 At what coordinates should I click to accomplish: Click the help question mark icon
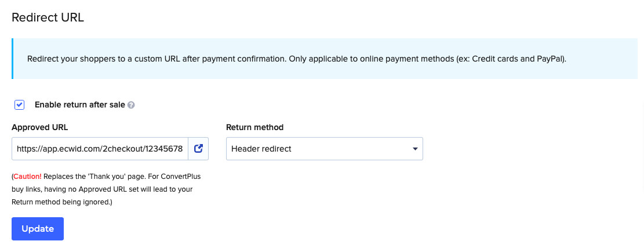click(x=131, y=105)
